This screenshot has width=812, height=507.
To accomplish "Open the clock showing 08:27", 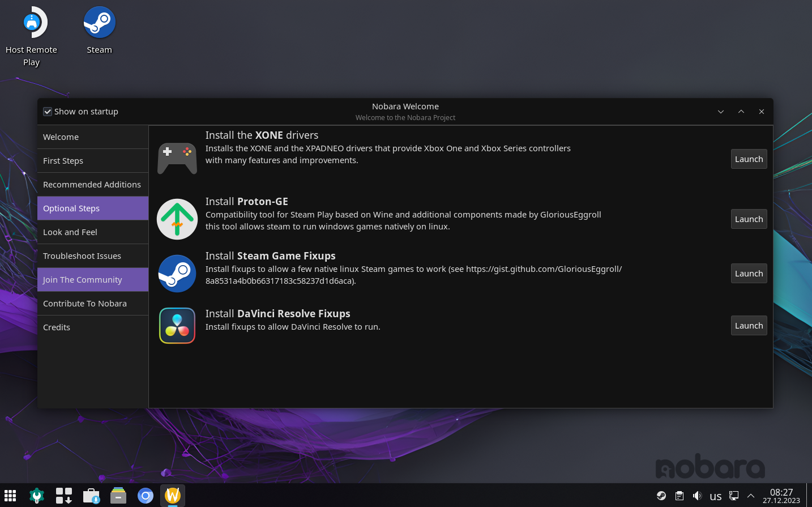I will tap(781, 496).
